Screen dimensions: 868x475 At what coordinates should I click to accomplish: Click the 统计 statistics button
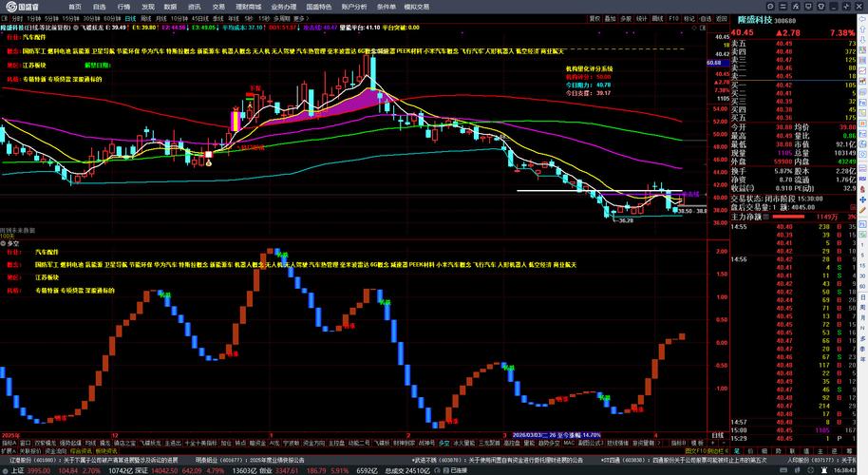click(x=642, y=18)
